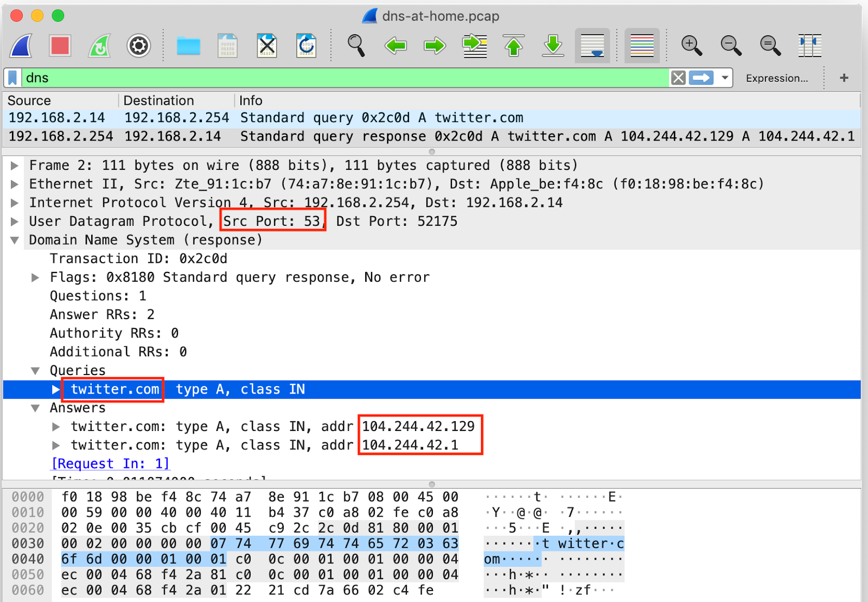Click the dns-at-home.pcap window title
Screen dimensions: 868x602
point(441,16)
